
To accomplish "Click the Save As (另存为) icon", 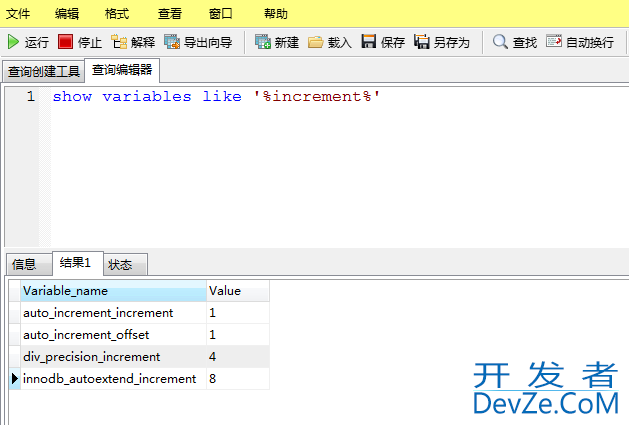I will click(422, 42).
